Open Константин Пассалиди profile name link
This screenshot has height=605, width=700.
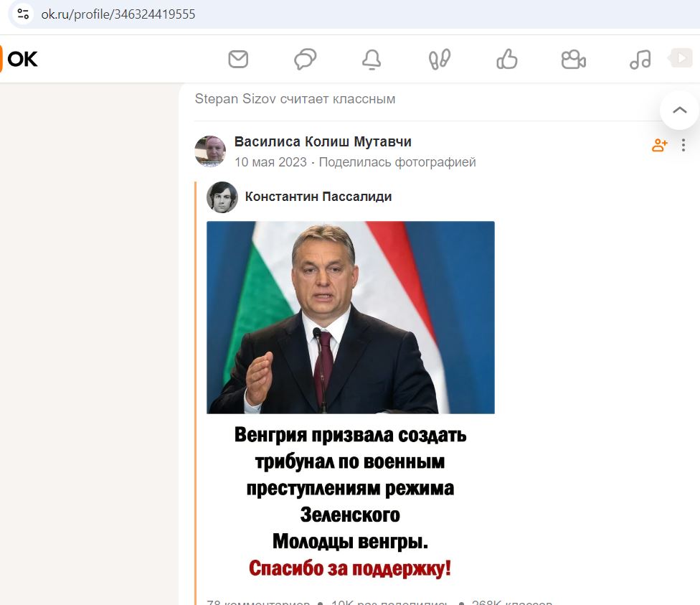coord(318,197)
